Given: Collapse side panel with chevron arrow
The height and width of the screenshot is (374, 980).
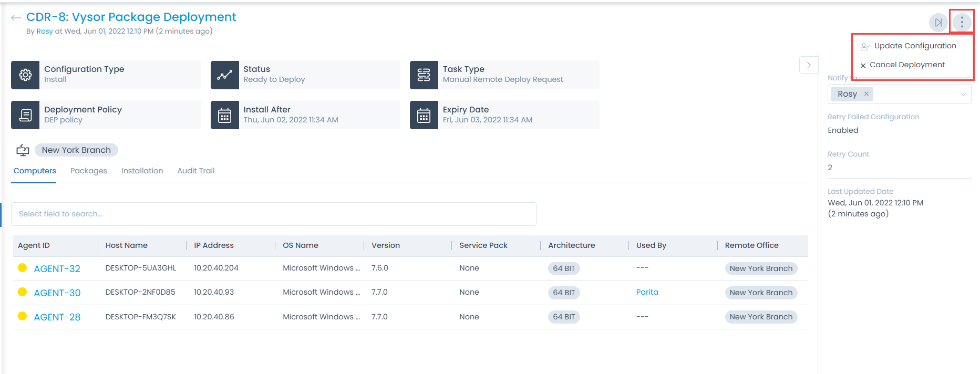Looking at the screenshot, I should (x=809, y=65).
